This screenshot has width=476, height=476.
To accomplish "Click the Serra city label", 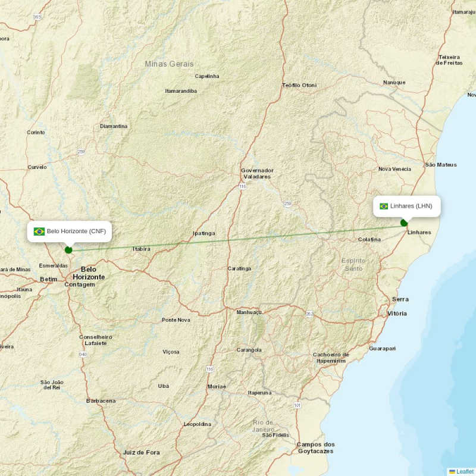I will (400, 299).
